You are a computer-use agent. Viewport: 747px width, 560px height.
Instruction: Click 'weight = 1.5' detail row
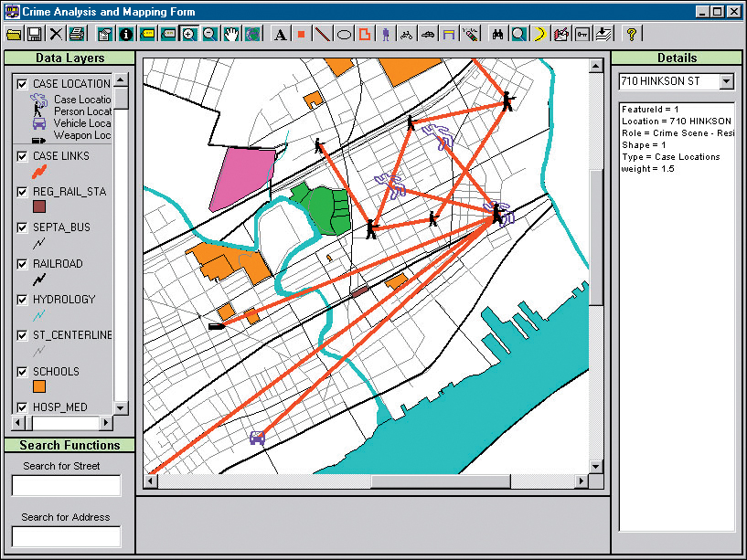648,169
